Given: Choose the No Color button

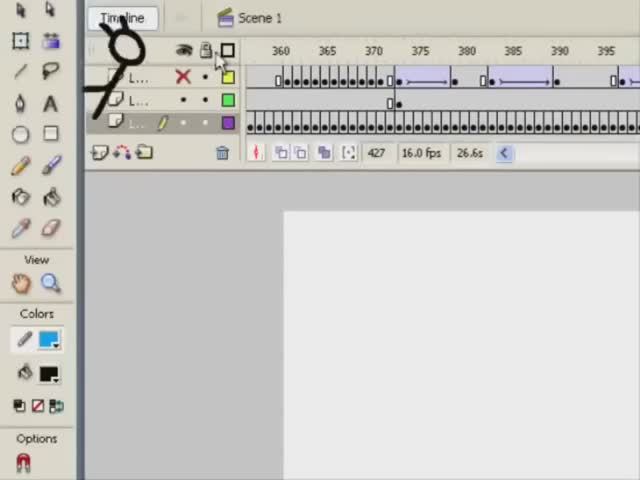Looking at the screenshot, I should click(x=38, y=406).
